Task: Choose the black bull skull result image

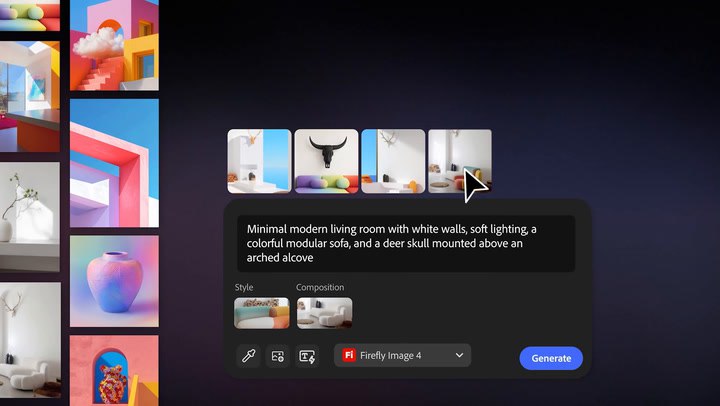Action: 326,161
